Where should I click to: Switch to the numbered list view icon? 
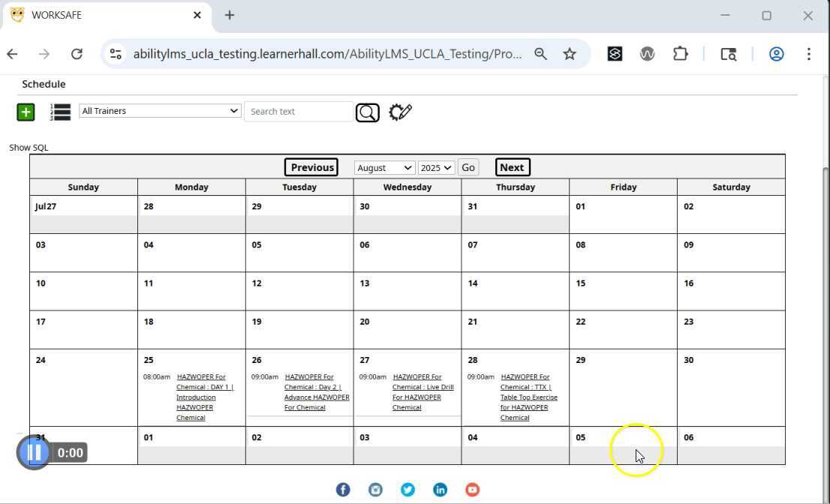61,112
